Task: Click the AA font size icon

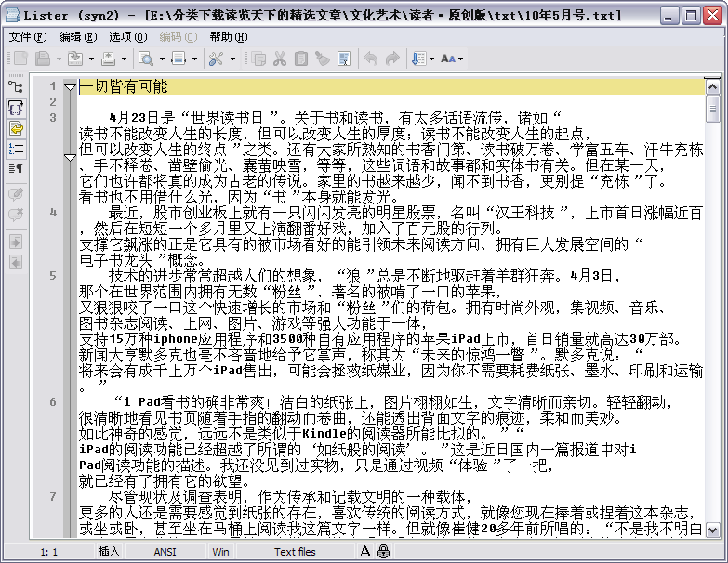Action: [x=448, y=59]
